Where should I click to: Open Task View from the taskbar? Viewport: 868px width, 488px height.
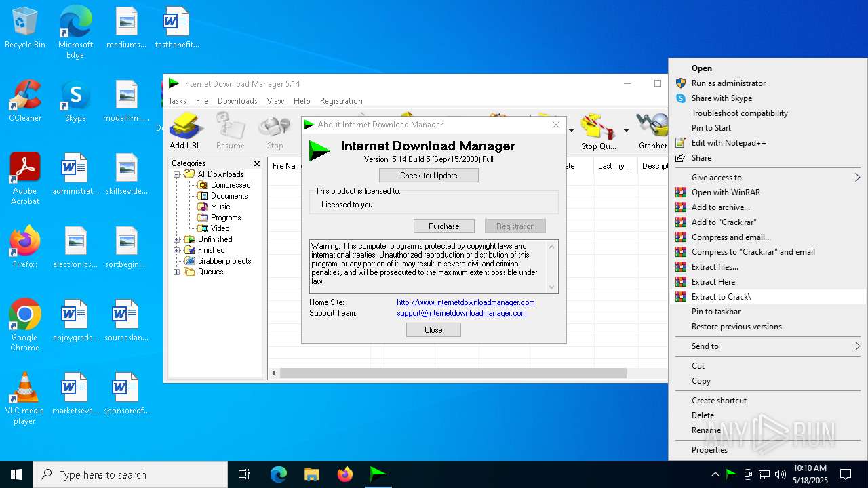click(244, 474)
